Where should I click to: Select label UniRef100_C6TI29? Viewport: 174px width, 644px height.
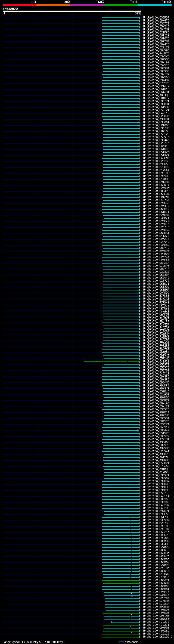(156, 35)
